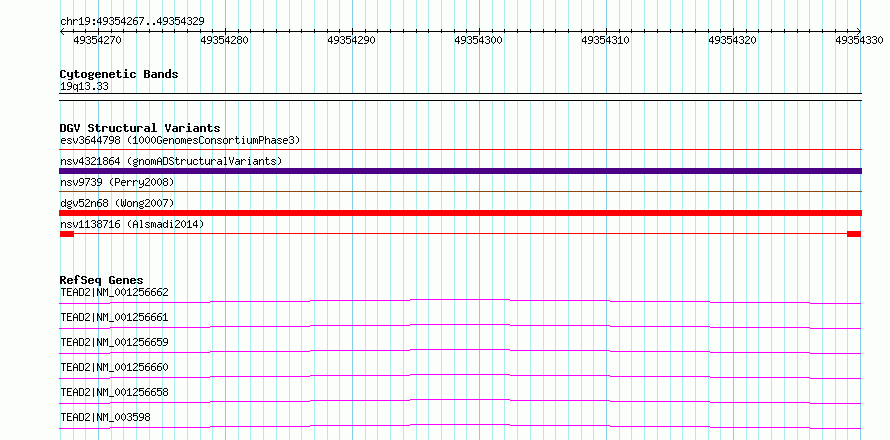Click the left red block of nsv1138716
This screenshot has height=440, width=890.
(x=67, y=234)
